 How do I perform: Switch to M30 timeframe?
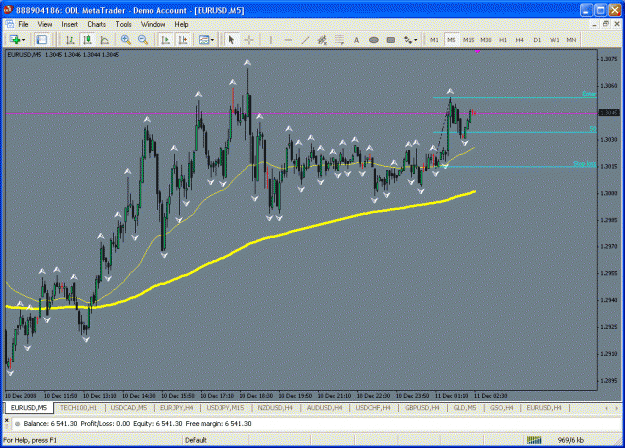coord(485,40)
